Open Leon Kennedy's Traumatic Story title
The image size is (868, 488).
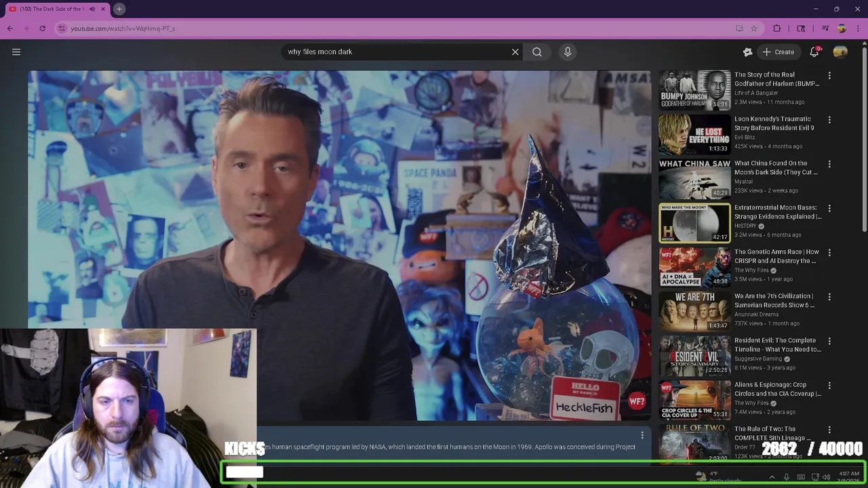774,123
